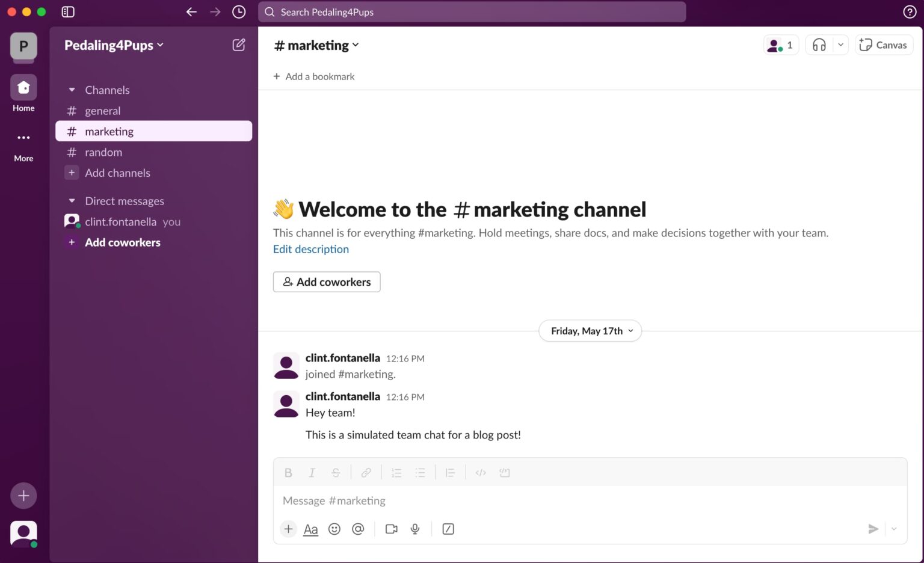Open the marketing channel details dropdown
Viewport: 924px width, 563px height.
(316, 45)
